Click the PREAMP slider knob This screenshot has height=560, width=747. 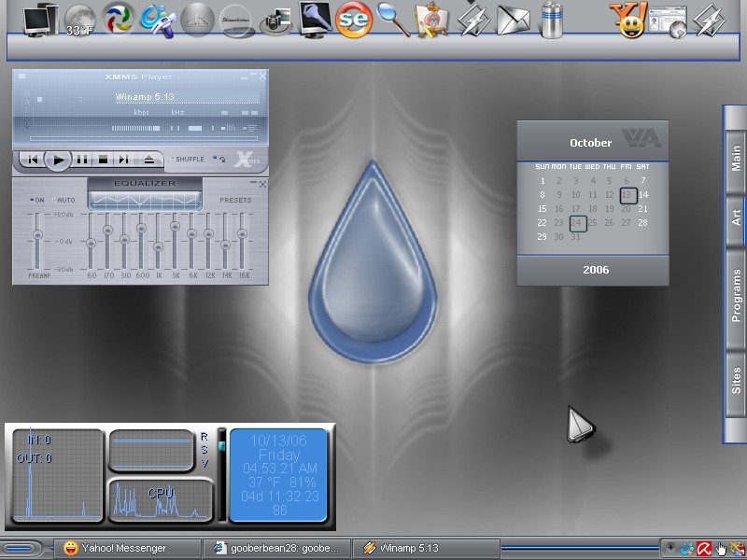(x=37, y=234)
